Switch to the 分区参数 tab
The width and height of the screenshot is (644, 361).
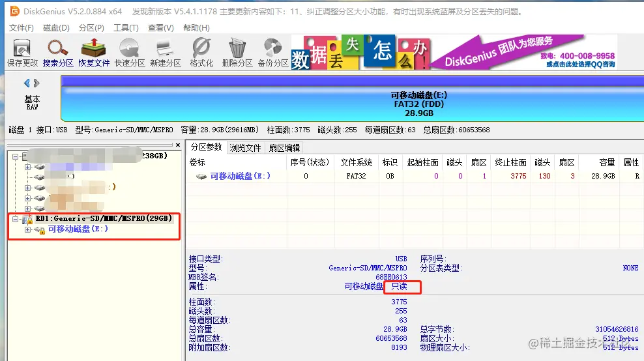tap(206, 147)
